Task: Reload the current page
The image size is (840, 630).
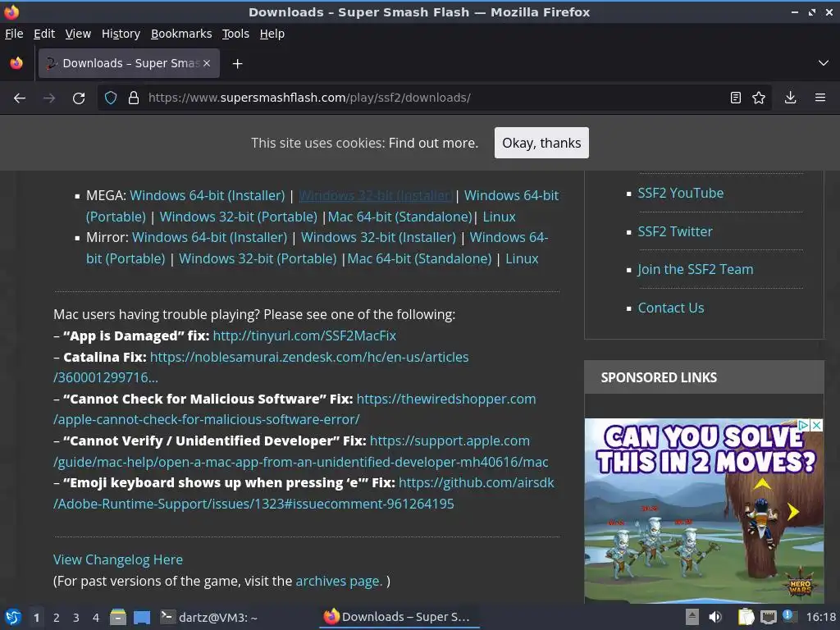Action: [79, 98]
